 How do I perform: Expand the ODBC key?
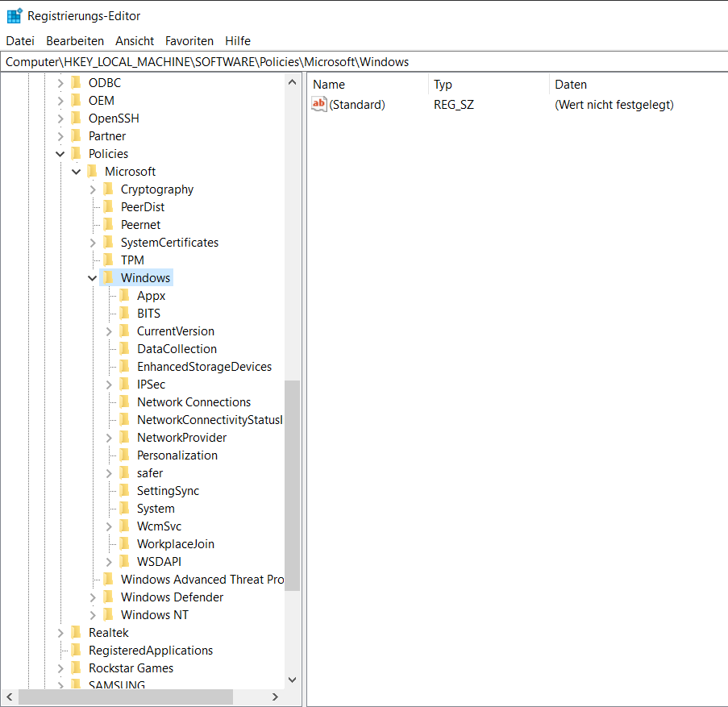pos(60,83)
